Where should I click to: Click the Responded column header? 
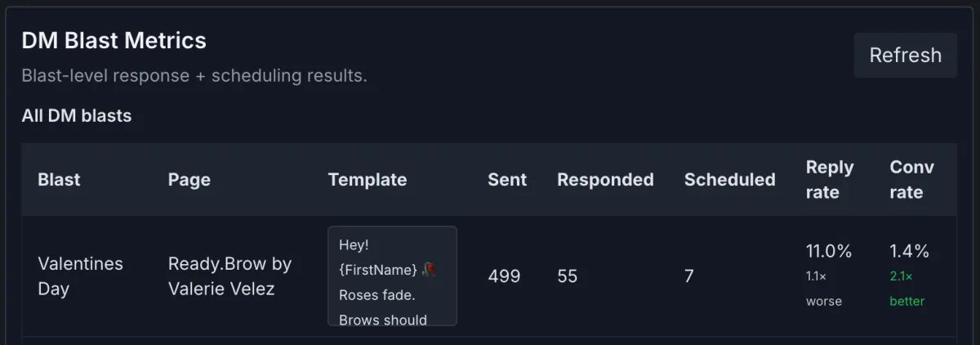[605, 180]
